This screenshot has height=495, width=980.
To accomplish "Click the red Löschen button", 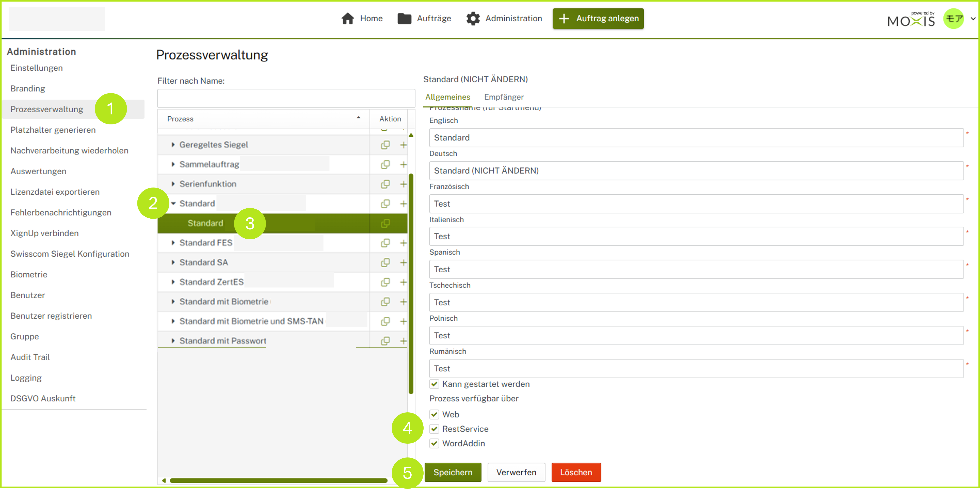I will 576,472.
